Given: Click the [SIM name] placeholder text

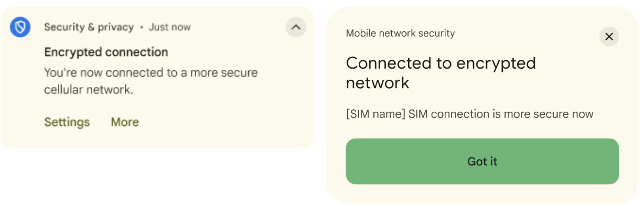Looking at the screenshot, I should pos(375,114).
